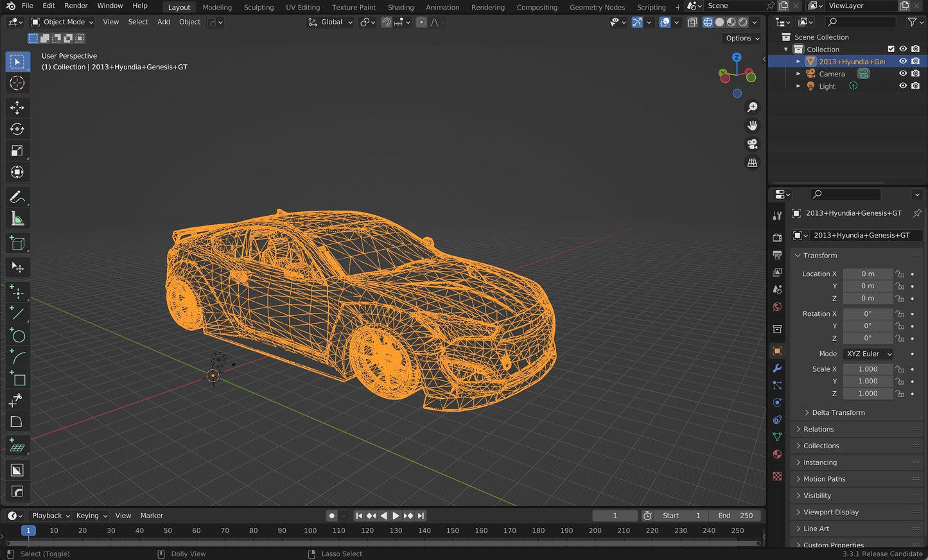The image size is (928, 560).
Task: Switch to the Shading workspace tab
Action: pos(401,7)
